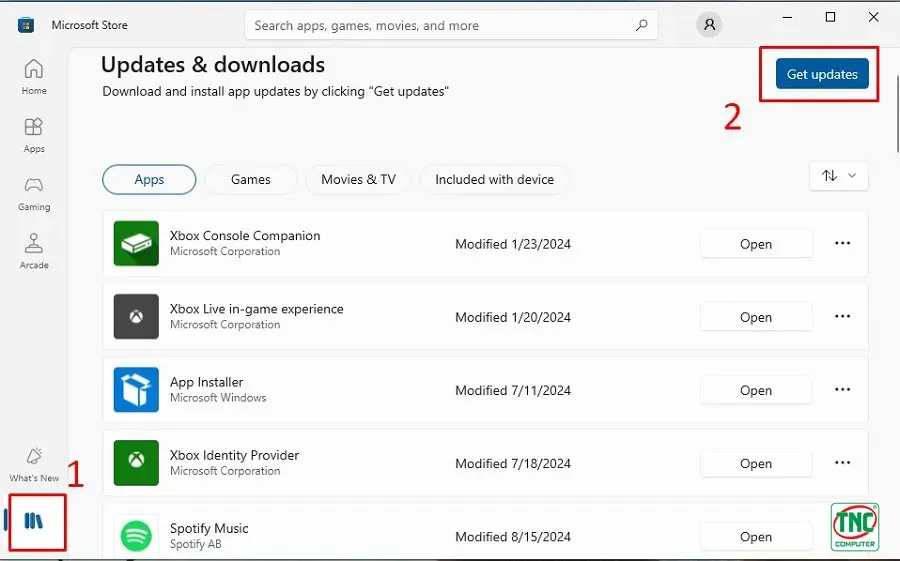Click the Xbox Live in-game experience icon
This screenshot has width=900, height=561.
click(136, 316)
